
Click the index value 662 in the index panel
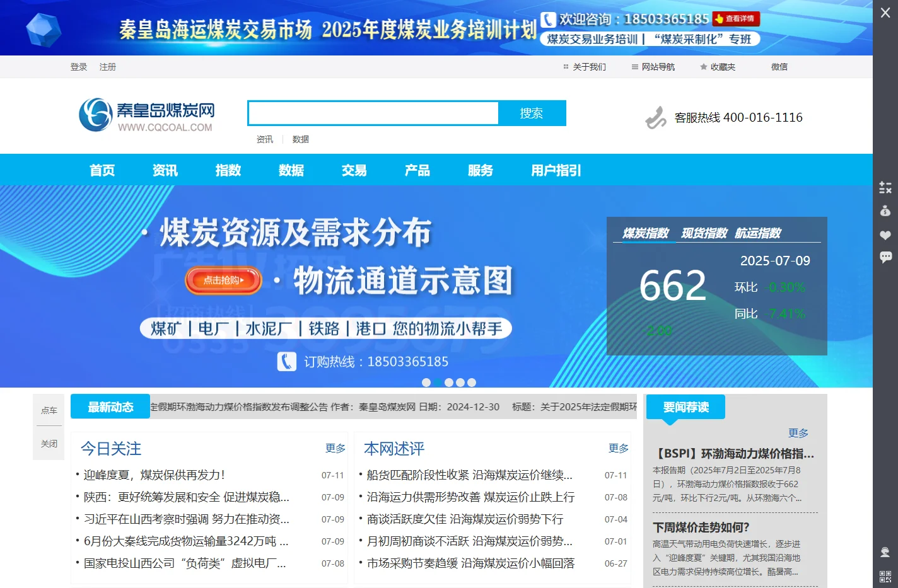click(673, 285)
